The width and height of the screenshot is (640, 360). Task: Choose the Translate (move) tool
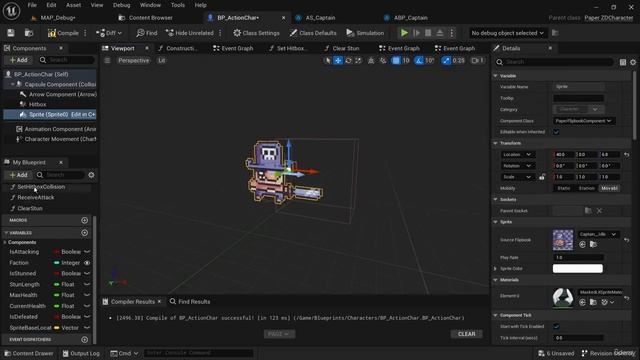pos(338,60)
